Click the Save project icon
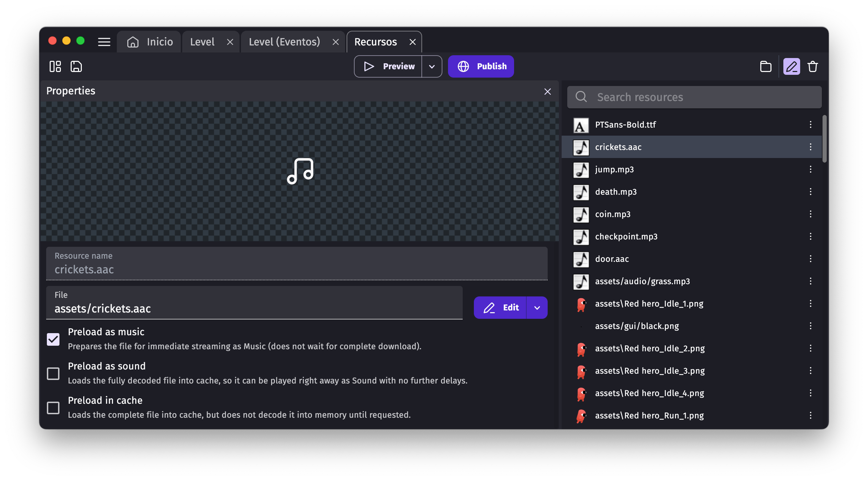 [76, 66]
